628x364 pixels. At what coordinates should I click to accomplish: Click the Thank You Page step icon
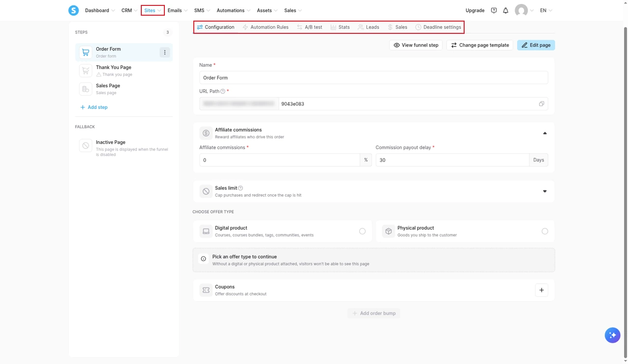pyautogui.click(x=85, y=71)
